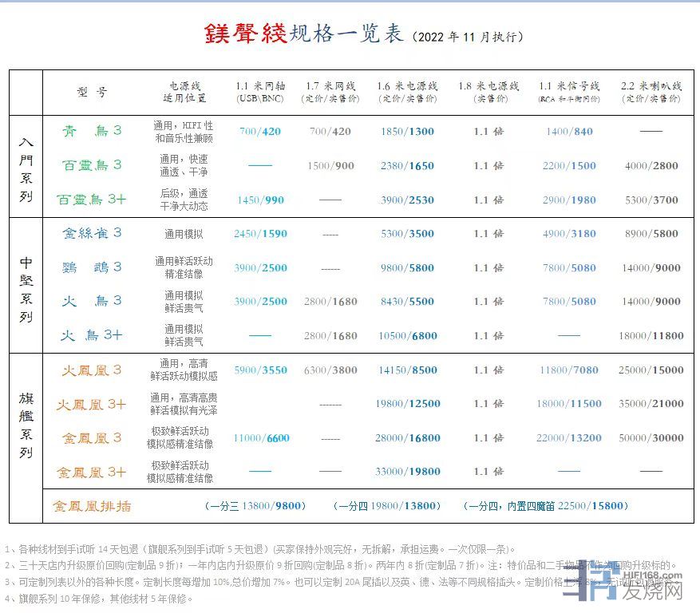The image size is (700, 613).
Task: Click the 中堅系列 category label
Action: pyautogui.click(x=26, y=285)
